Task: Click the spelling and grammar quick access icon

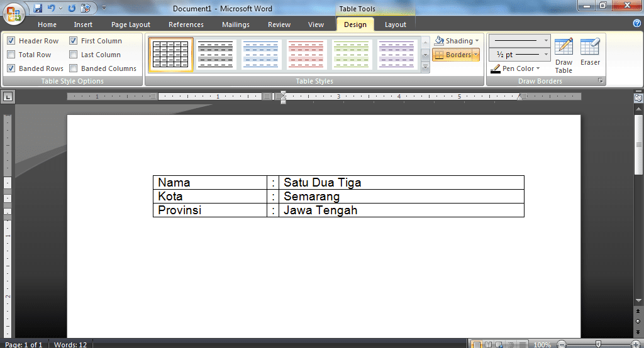Action: (x=86, y=8)
